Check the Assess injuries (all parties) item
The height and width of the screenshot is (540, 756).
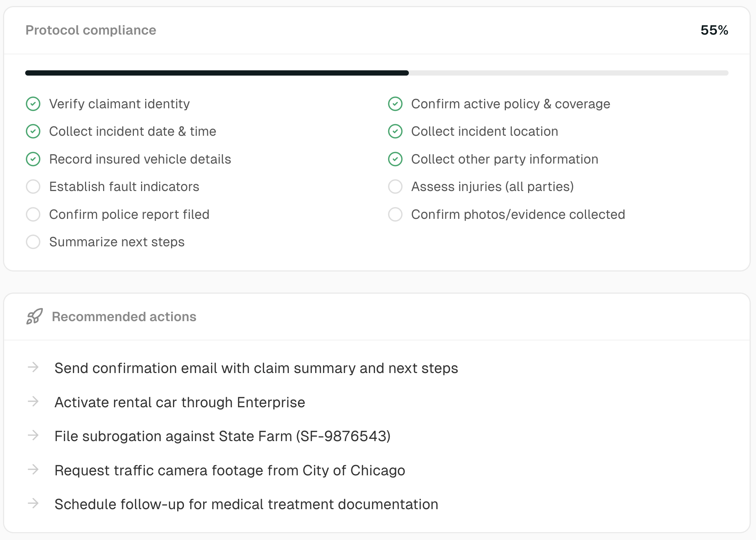click(395, 187)
